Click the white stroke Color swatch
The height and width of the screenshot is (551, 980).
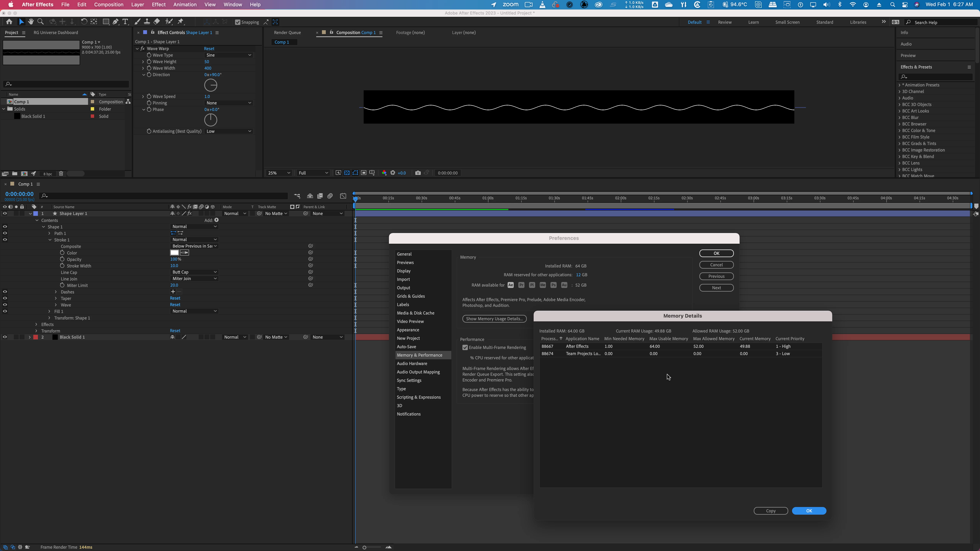tap(175, 253)
